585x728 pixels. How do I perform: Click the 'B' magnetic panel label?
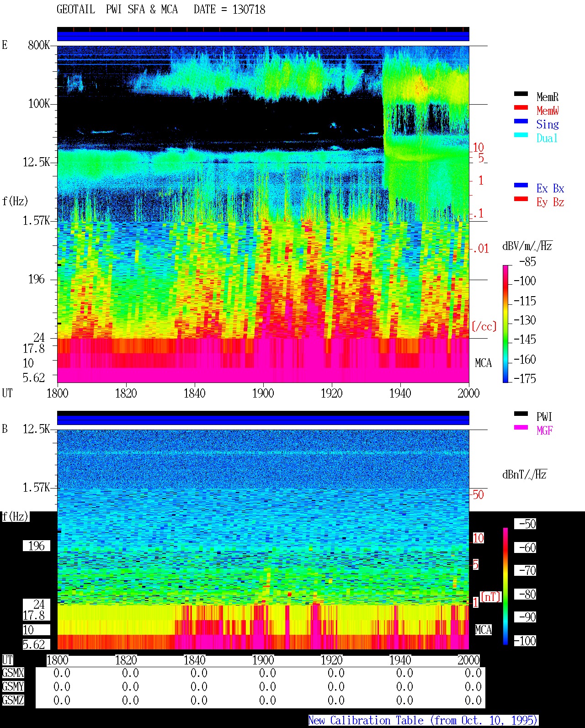(x=5, y=429)
